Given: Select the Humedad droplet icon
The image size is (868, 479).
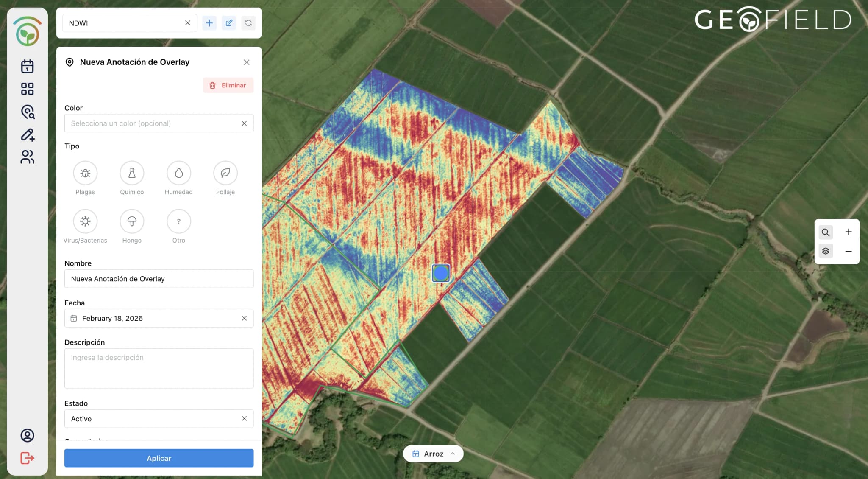Looking at the screenshot, I should click(x=178, y=173).
